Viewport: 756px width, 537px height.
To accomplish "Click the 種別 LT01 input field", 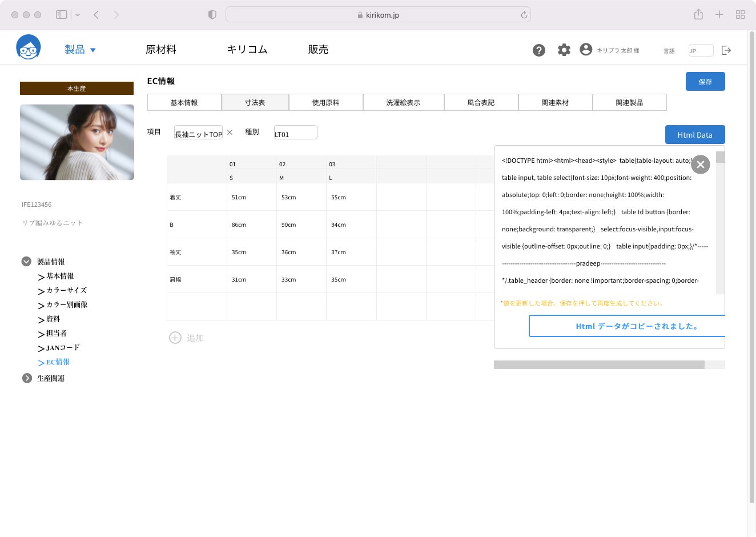I will click(x=295, y=133).
